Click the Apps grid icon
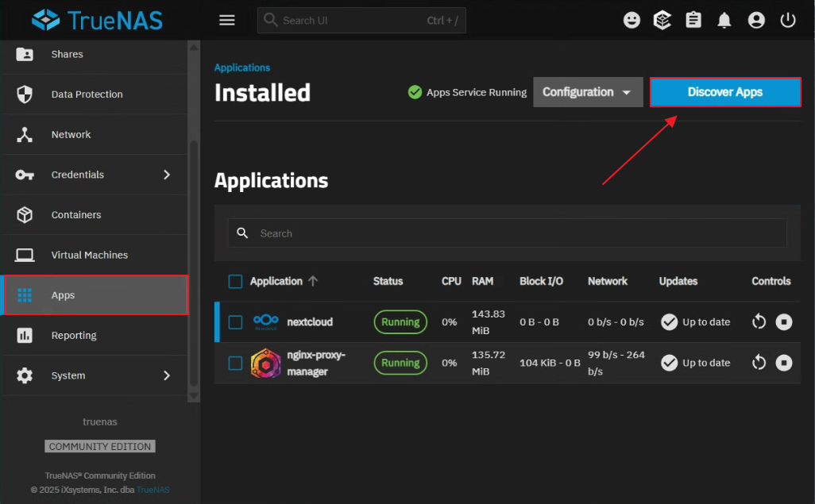815x504 pixels. pyautogui.click(x=25, y=295)
